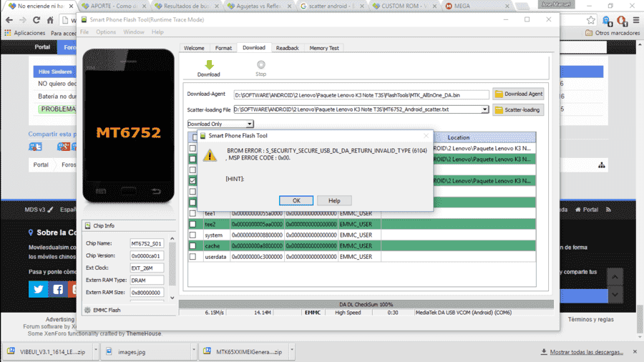The height and width of the screenshot is (362, 644).
Task: Click the Twitter share icon on webpage
Action: [x=38, y=289]
